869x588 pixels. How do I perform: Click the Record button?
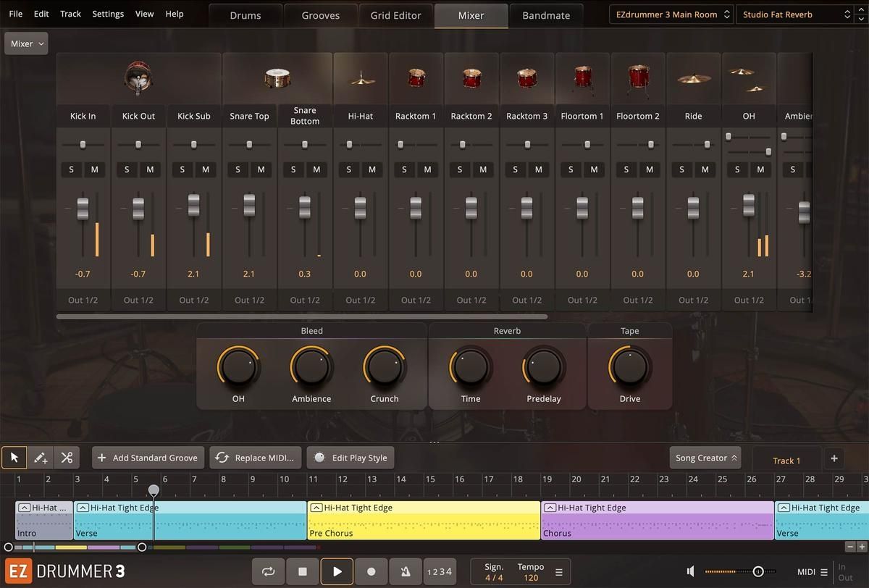coord(371,571)
